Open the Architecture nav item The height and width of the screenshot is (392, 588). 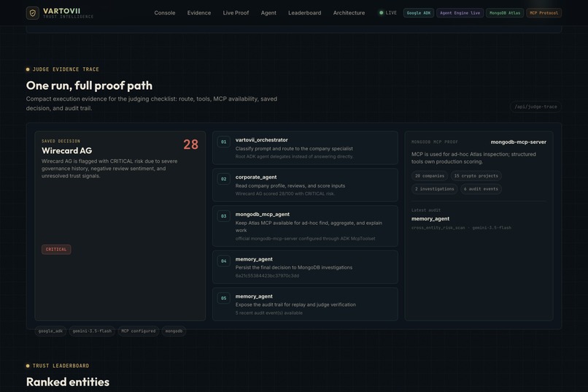(x=349, y=12)
